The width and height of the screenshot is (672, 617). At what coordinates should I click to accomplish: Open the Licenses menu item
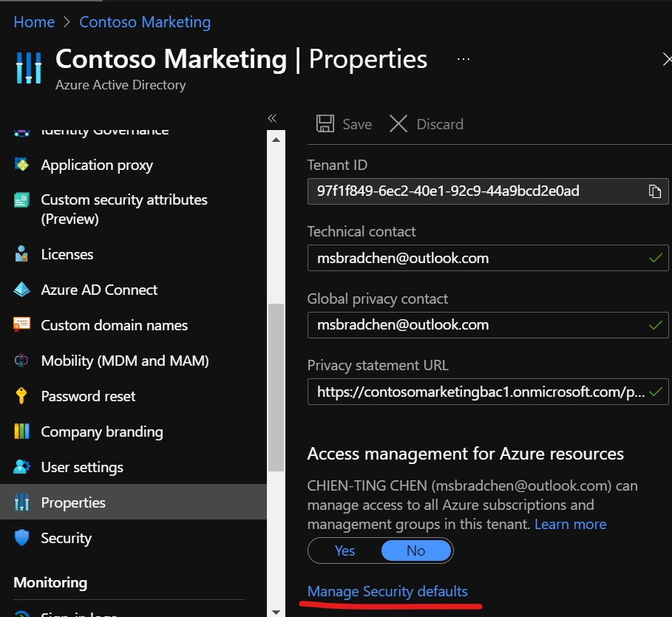(67, 254)
